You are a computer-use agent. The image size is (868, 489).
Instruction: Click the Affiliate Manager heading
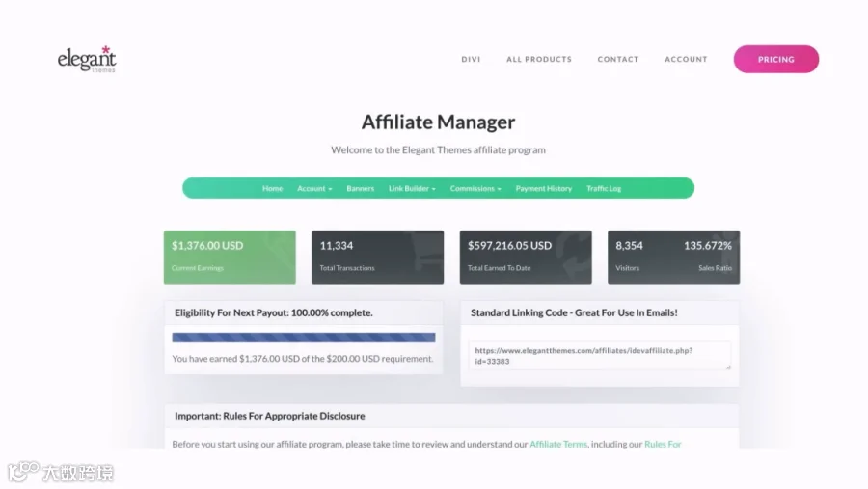439,122
